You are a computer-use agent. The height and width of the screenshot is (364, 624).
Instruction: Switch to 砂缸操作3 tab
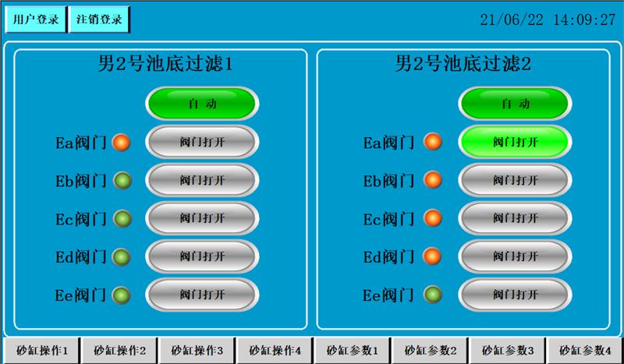(197, 351)
